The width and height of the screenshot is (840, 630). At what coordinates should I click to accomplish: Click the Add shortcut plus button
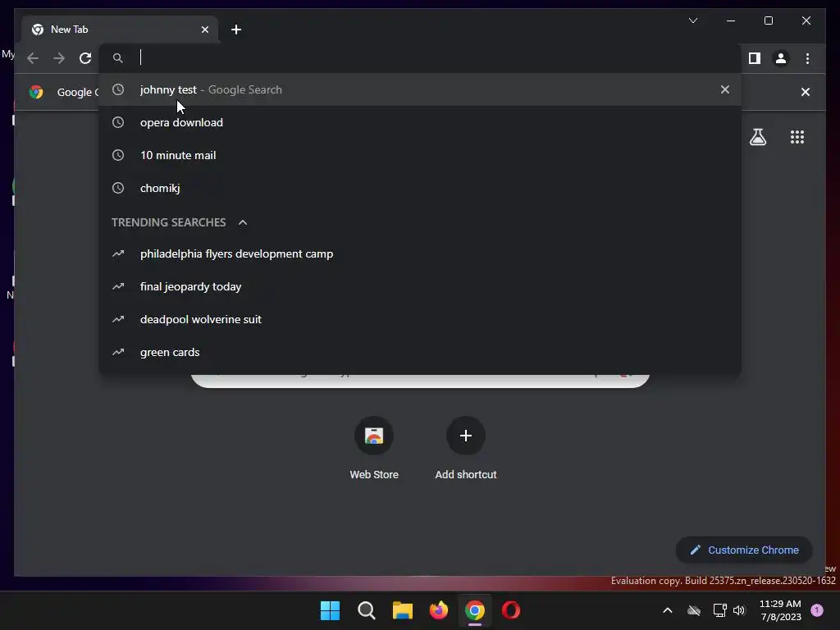(x=466, y=436)
